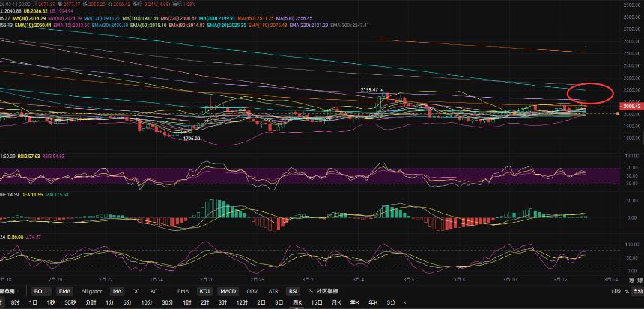
Task: Click the MA(500):2556.45 legend entry
Action: 294,18
